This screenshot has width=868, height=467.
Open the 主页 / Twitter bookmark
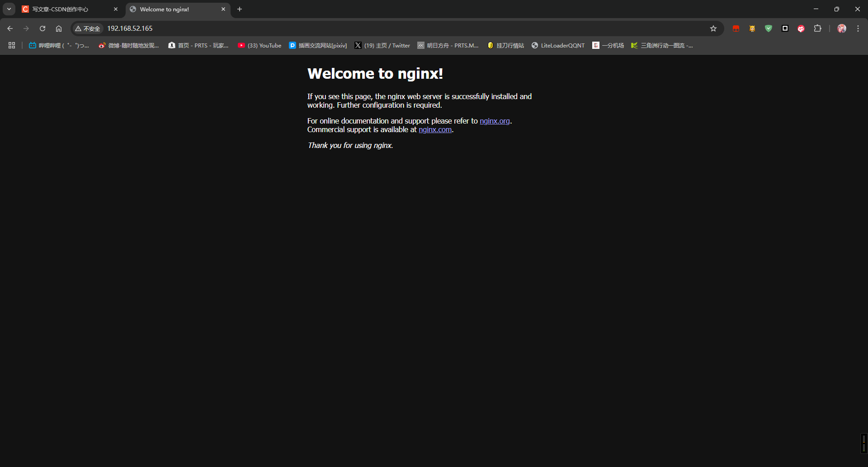tap(382, 45)
